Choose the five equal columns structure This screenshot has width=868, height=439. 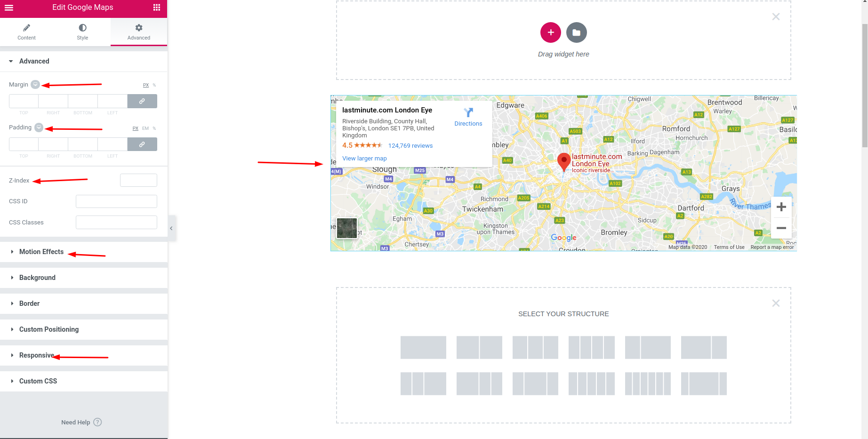tap(592, 383)
